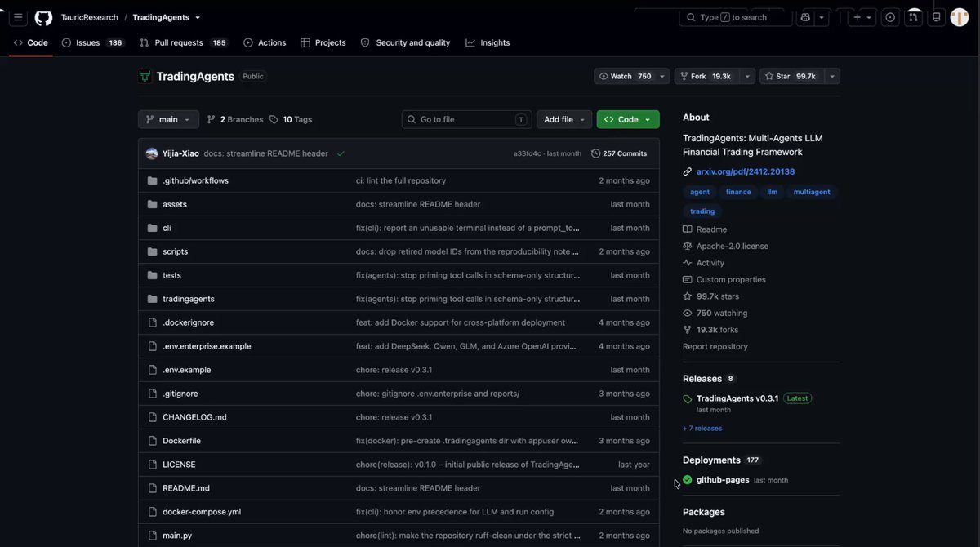Show commit status checkmark details
The height and width of the screenshot is (547, 980).
point(341,153)
